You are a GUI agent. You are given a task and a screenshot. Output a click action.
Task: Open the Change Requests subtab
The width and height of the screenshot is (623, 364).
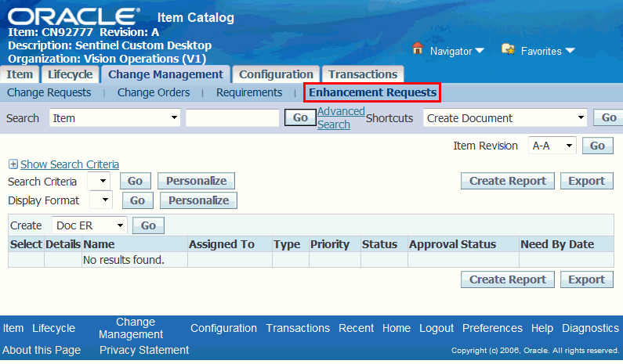pyautogui.click(x=49, y=92)
